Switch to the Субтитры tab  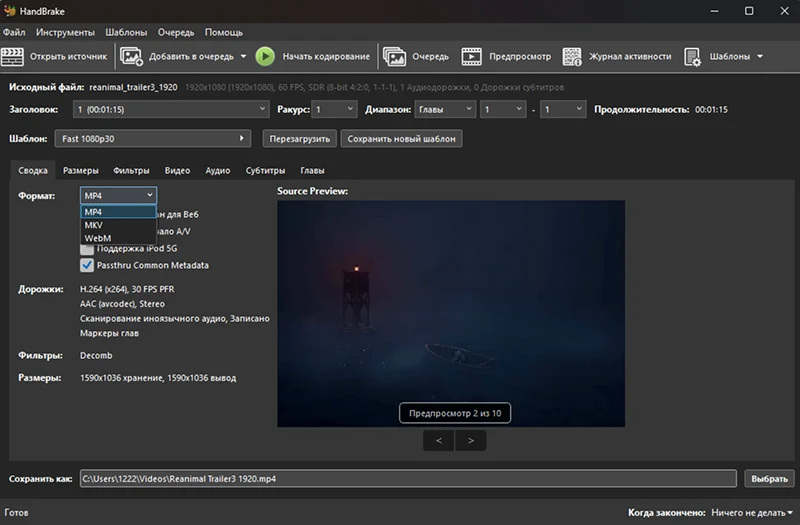pos(265,170)
